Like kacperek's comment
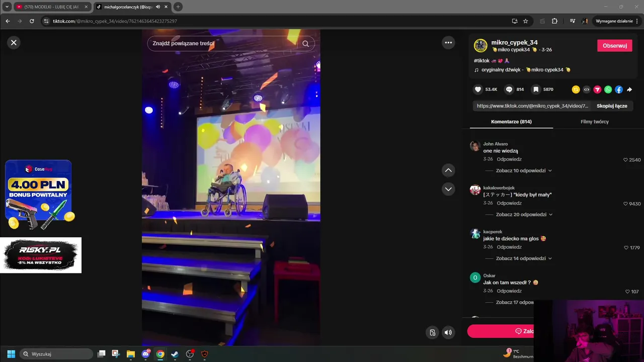The image size is (644, 362). click(626, 248)
